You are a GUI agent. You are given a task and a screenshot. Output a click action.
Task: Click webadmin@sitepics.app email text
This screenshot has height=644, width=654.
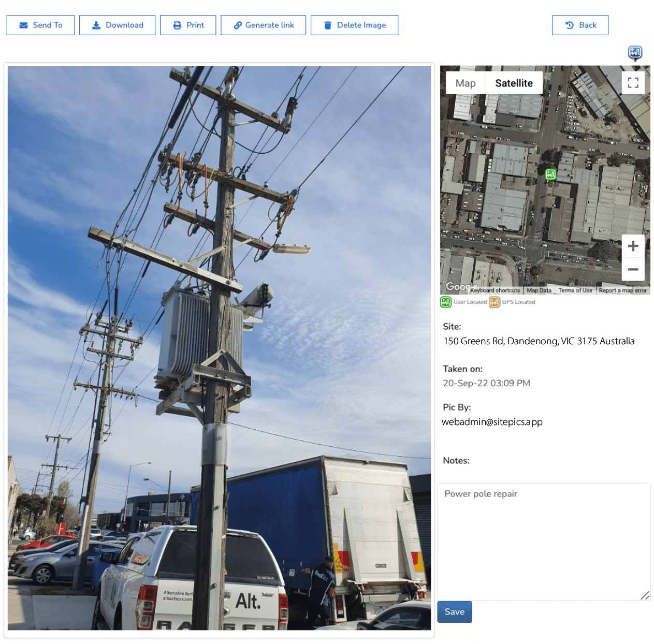(x=492, y=422)
